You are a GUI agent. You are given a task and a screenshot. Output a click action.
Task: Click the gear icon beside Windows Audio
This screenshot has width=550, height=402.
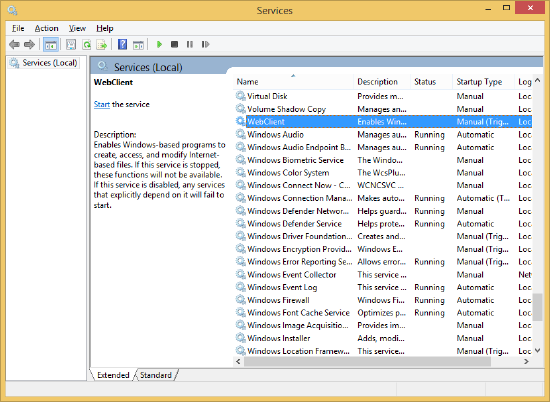pos(240,134)
